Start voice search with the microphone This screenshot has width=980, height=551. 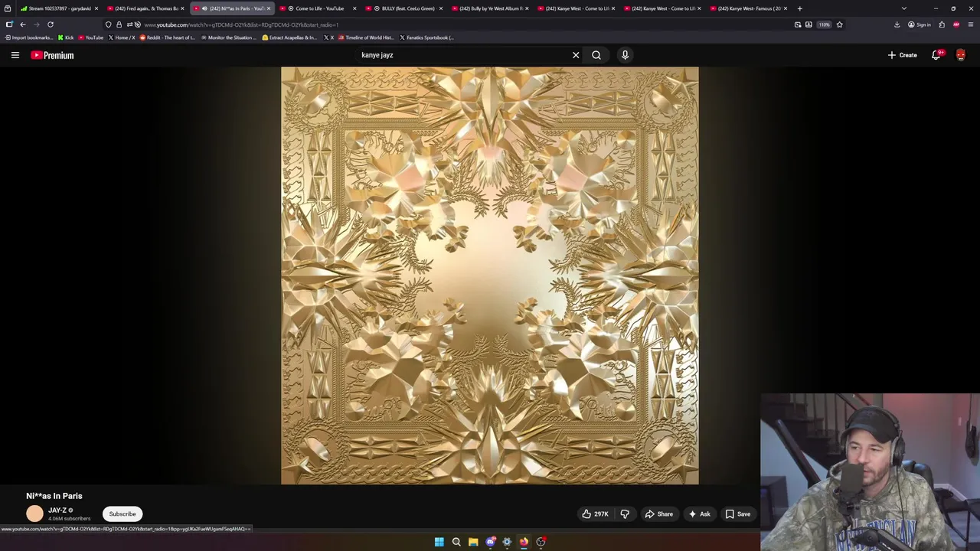click(625, 55)
